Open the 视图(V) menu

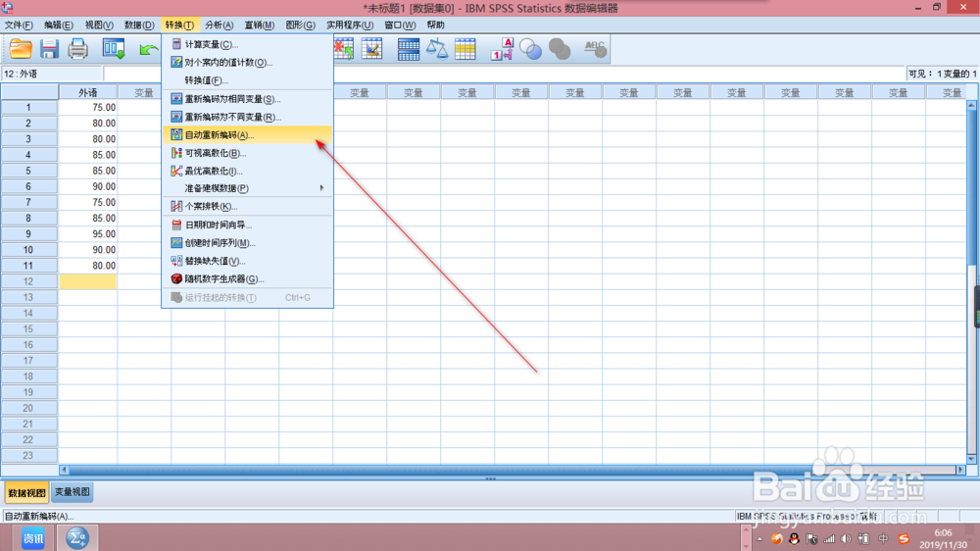tap(99, 25)
